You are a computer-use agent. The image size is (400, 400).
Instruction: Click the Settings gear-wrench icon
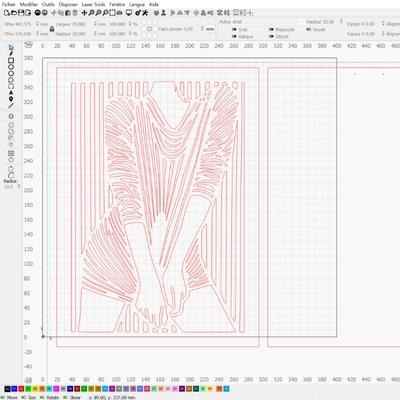(145, 13)
